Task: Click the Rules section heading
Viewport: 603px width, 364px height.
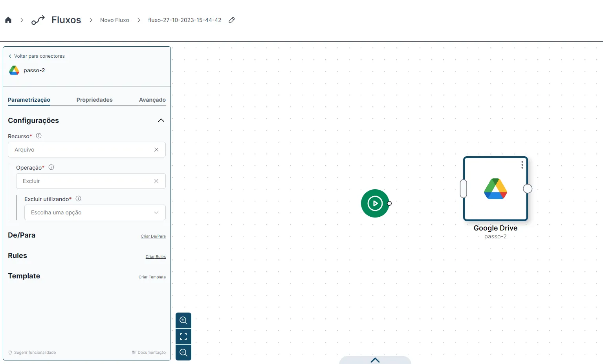Action: [18, 256]
